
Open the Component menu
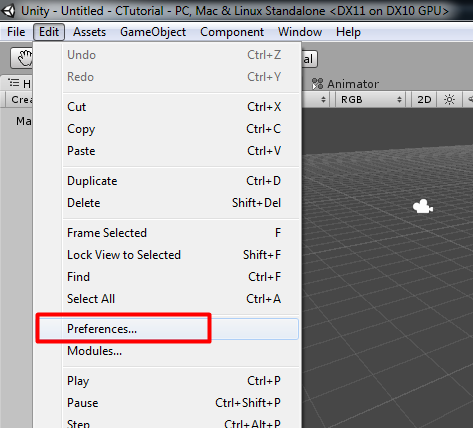coord(232,32)
